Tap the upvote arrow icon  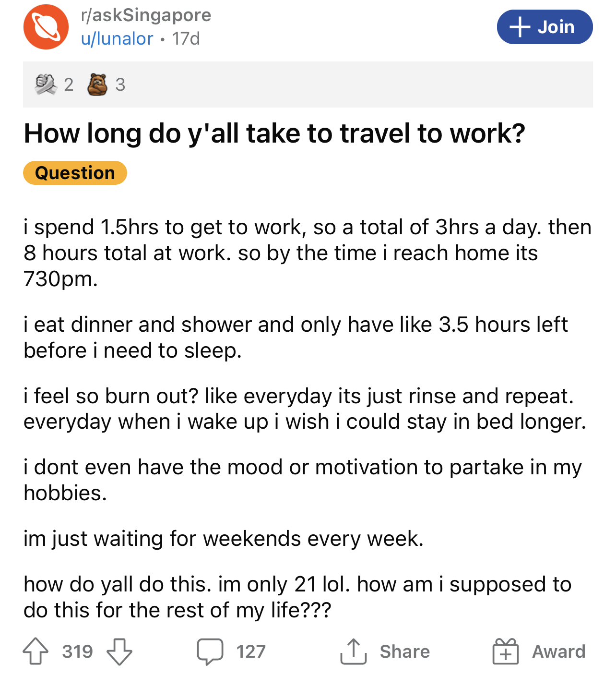click(36, 651)
